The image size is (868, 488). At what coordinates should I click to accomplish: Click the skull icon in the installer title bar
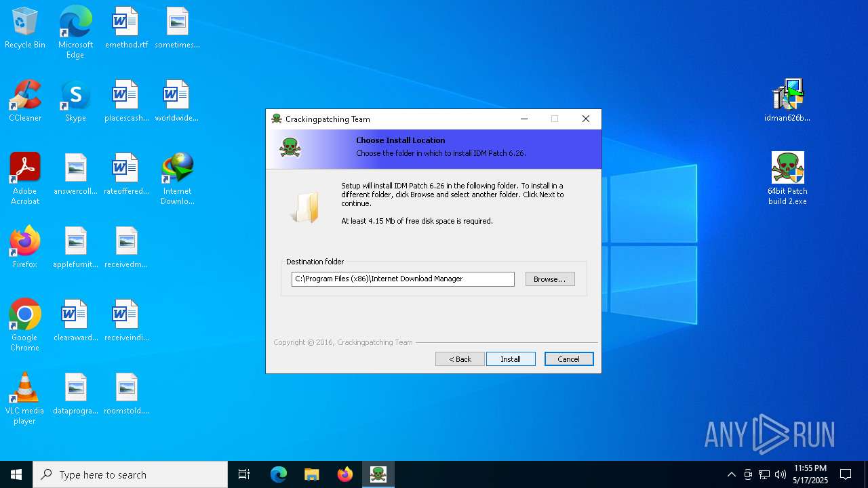tap(276, 119)
